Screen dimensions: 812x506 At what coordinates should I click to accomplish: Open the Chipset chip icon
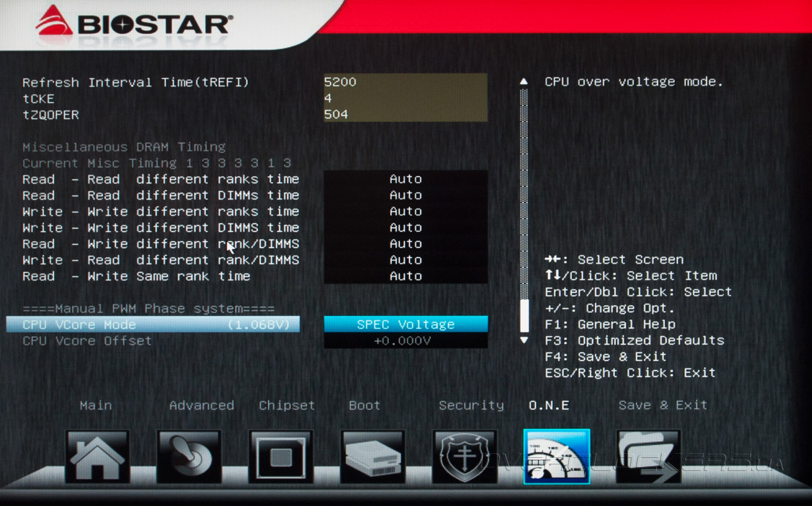point(281,456)
